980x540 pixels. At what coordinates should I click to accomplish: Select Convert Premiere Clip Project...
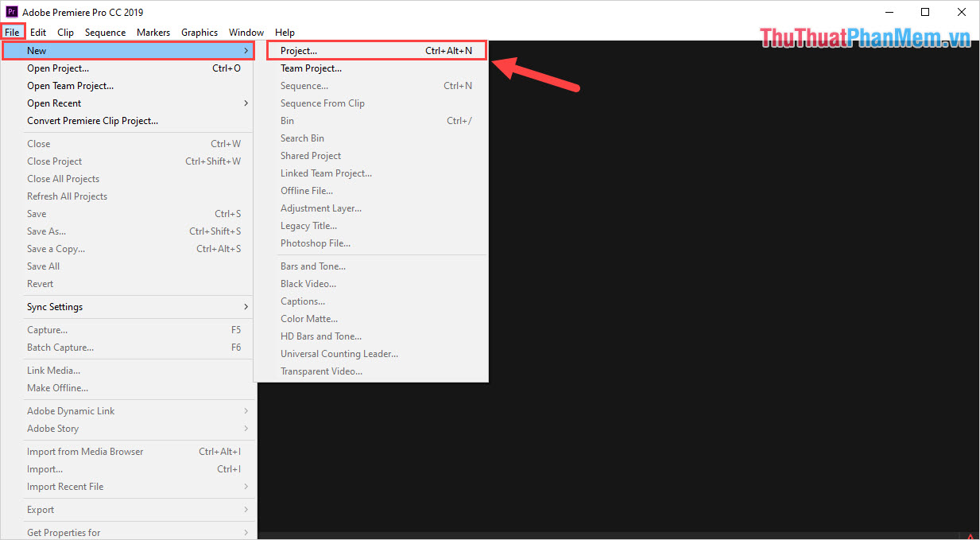128,121
